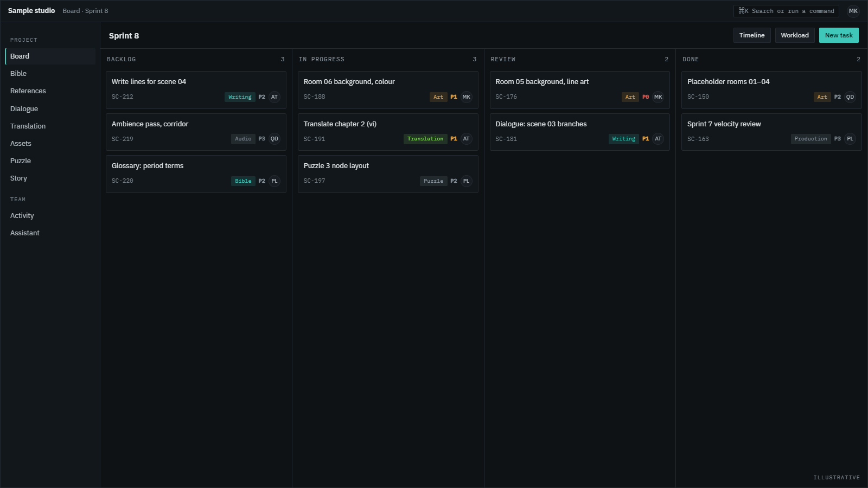Navigate to Translation in sidebar
868x488 pixels.
click(x=50, y=126)
